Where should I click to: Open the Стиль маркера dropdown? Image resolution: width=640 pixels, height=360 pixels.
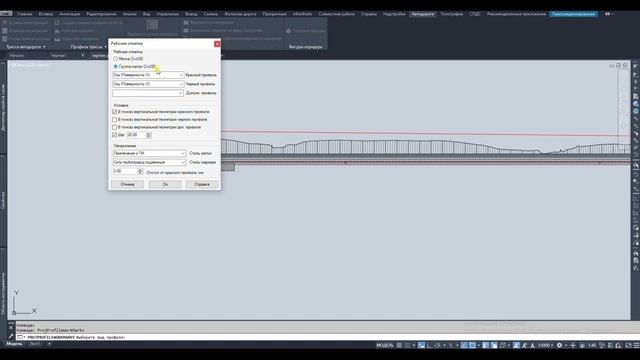[x=149, y=162]
